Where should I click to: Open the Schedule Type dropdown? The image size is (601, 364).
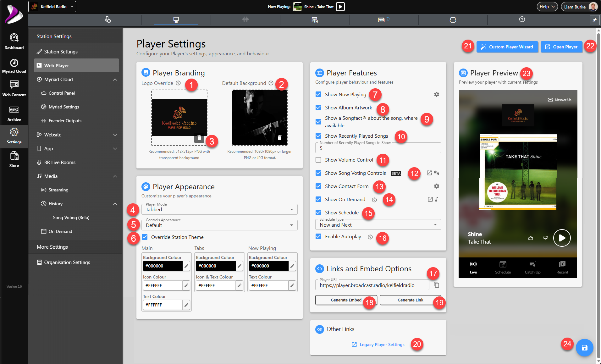pos(378,225)
